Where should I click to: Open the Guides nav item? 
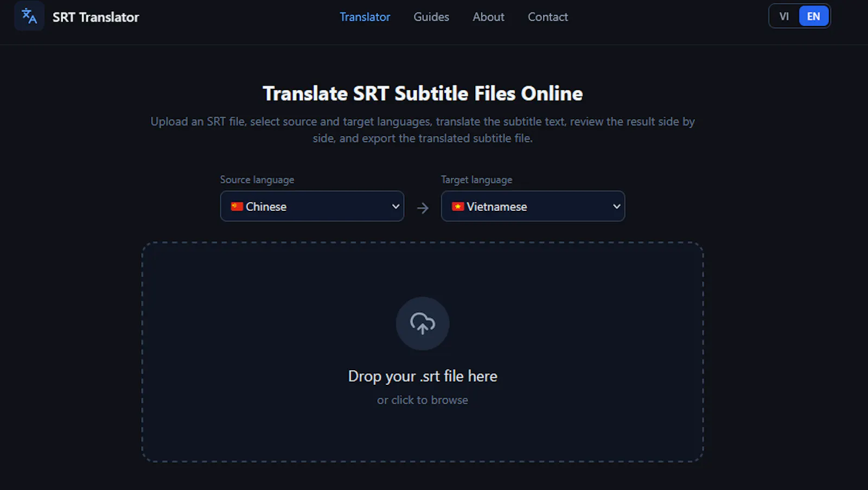click(x=431, y=17)
